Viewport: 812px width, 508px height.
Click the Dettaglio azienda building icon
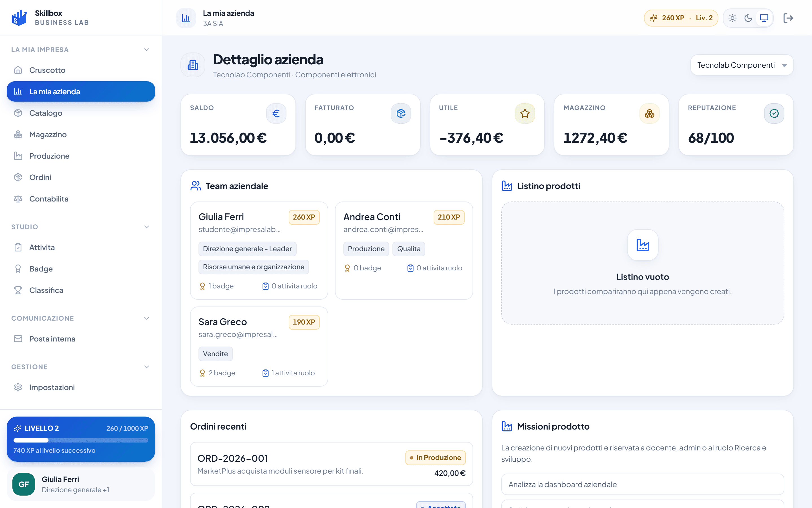193,65
